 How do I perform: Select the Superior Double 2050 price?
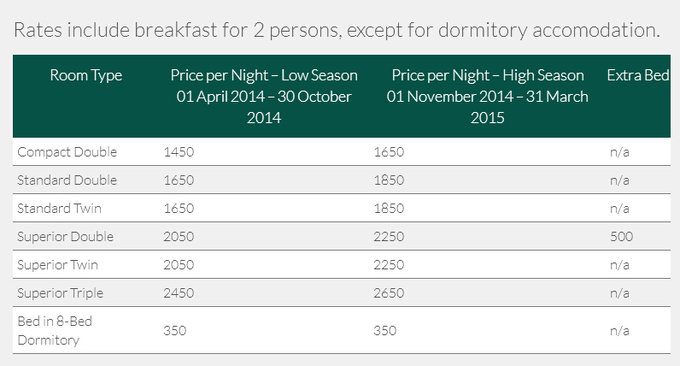pos(179,236)
